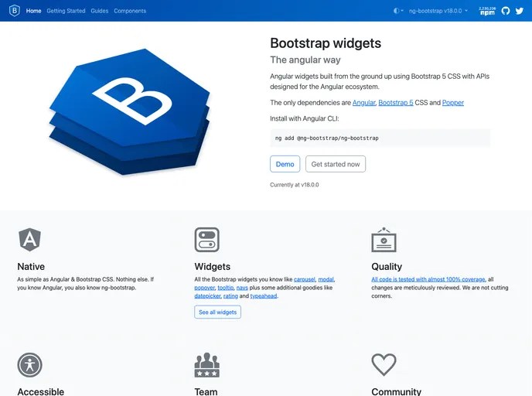Click the Community heart icon
Viewport: 532px width, 396px height.
click(384, 365)
